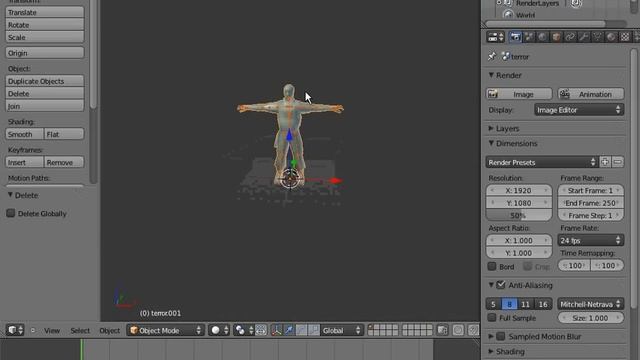The height and width of the screenshot is (360, 640).
Task: Click the Duplicate Objects button
Action: [44, 81]
